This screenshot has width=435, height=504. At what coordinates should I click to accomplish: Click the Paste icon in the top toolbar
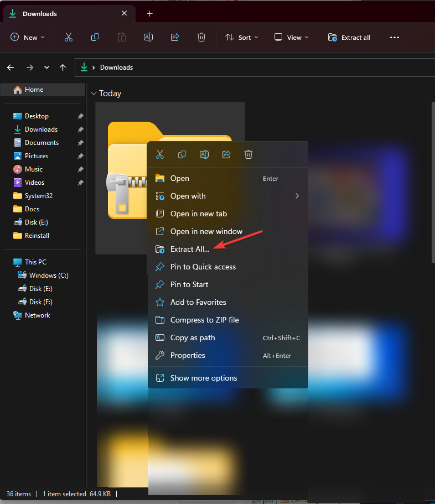point(122,37)
